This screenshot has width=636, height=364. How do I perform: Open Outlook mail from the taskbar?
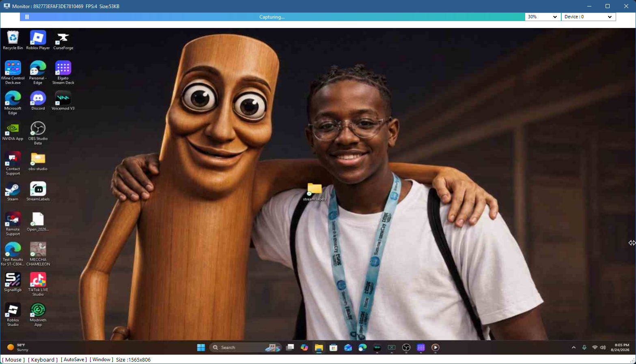tap(348, 347)
